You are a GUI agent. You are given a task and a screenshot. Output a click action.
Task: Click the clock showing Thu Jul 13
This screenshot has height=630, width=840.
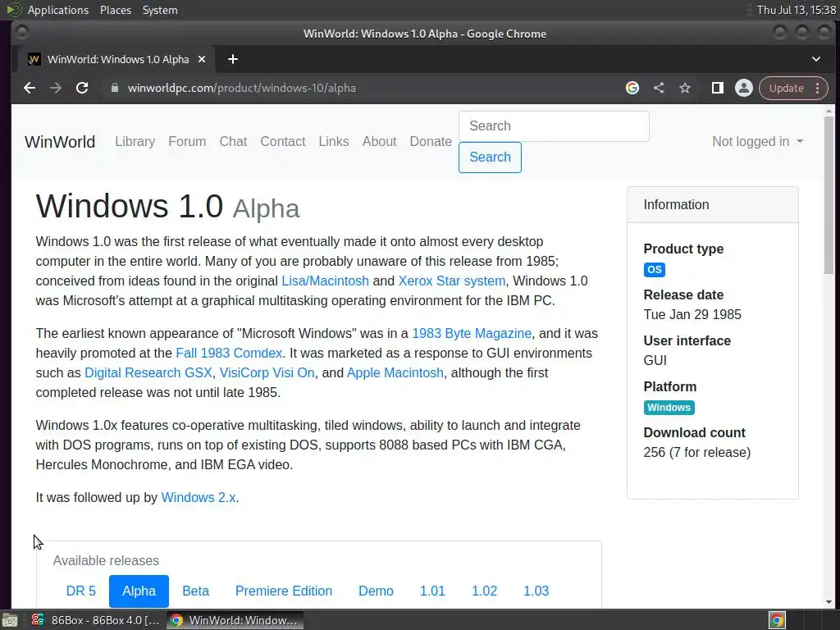coord(796,10)
